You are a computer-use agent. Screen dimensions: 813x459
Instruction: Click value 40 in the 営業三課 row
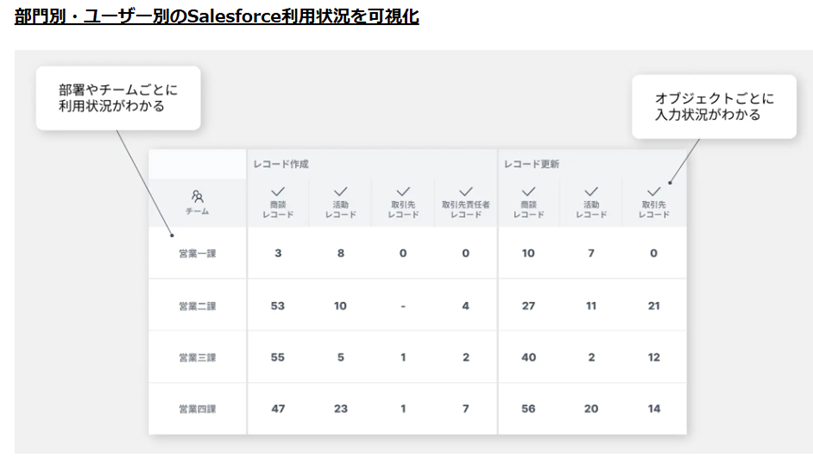coord(528,357)
